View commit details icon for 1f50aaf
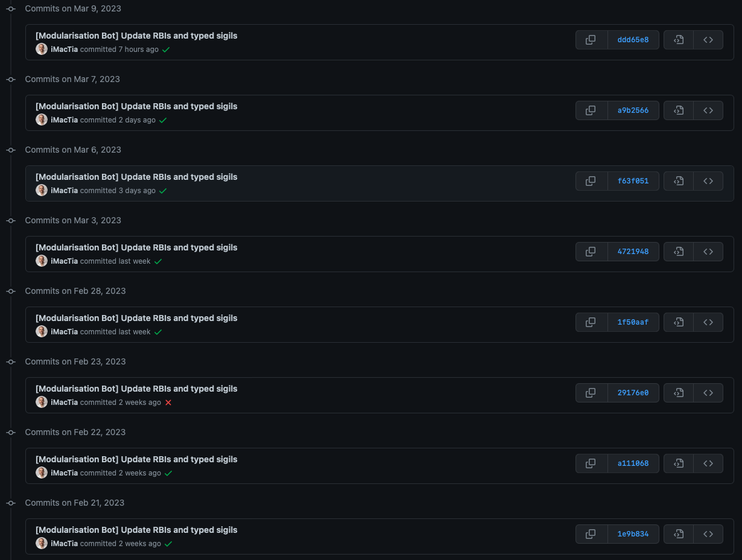Screen dimensions: 742x560 pyautogui.click(x=678, y=322)
